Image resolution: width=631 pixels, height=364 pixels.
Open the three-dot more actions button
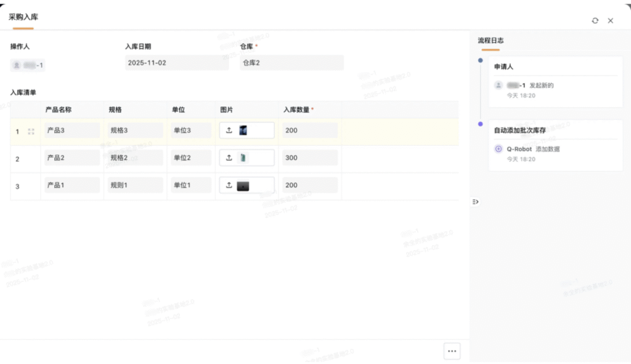452,351
